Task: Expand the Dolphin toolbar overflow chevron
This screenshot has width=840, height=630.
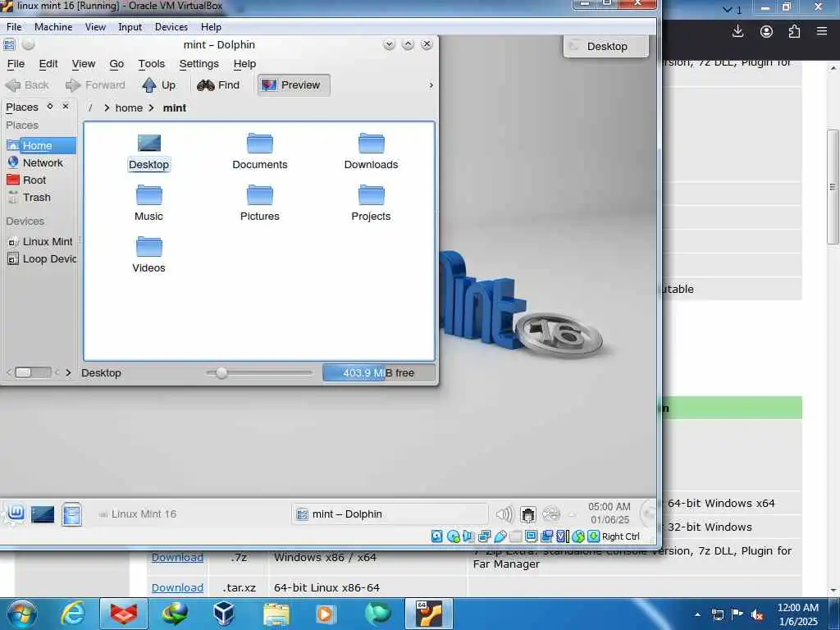Action: 431,85
